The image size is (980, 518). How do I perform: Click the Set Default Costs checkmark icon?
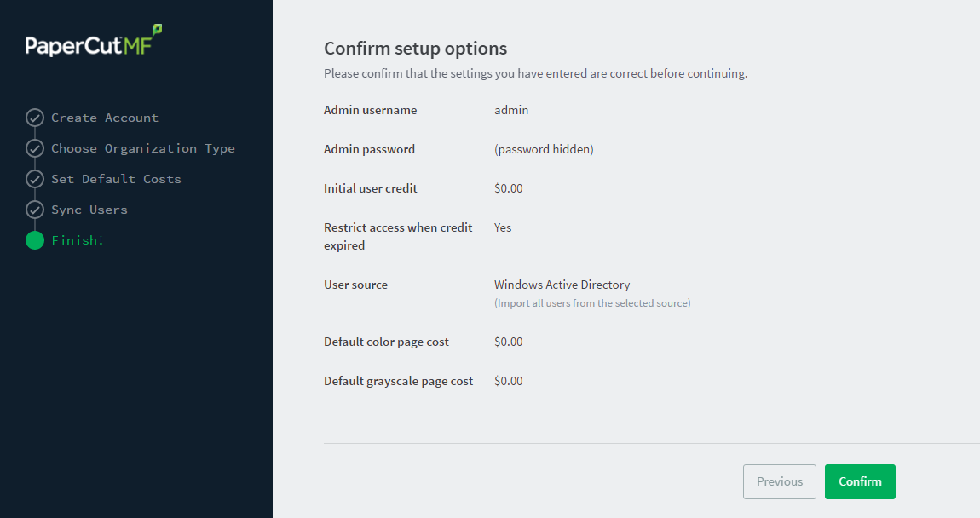pos(35,179)
